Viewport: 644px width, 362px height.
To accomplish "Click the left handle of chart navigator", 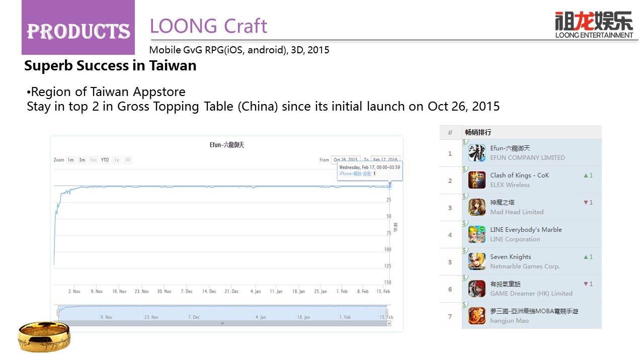I will click(x=58, y=312).
